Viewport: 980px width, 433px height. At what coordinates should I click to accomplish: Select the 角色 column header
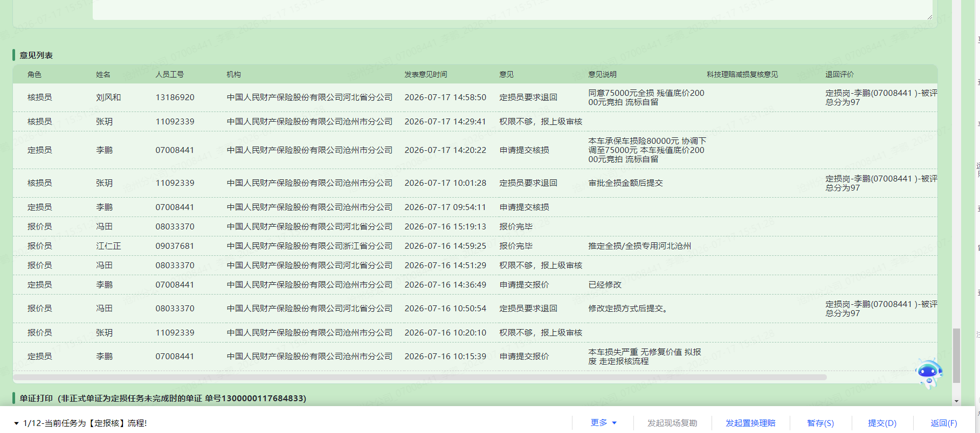pyautogui.click(x=34, y=74)
